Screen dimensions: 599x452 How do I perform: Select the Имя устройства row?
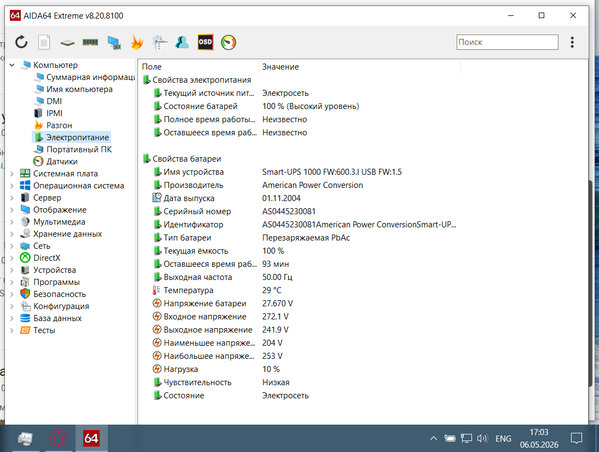pos(277,172)
